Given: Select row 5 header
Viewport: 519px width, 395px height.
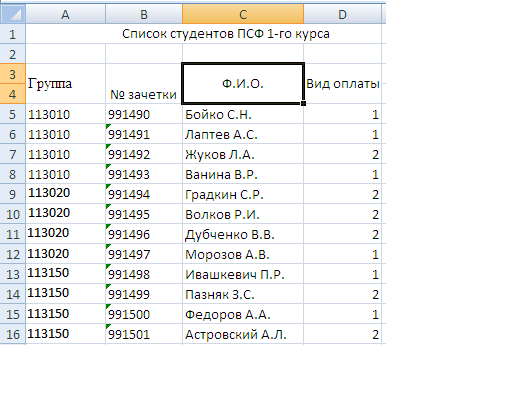Looking at the screenshot, I should click(13, 114).
